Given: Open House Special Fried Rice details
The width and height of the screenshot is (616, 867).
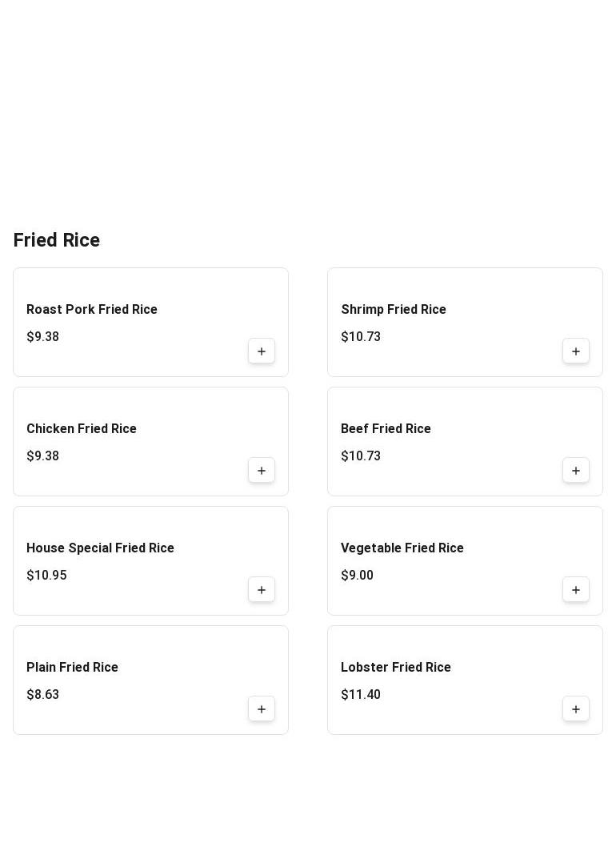Looking at the screenshot, I should 100,548.
